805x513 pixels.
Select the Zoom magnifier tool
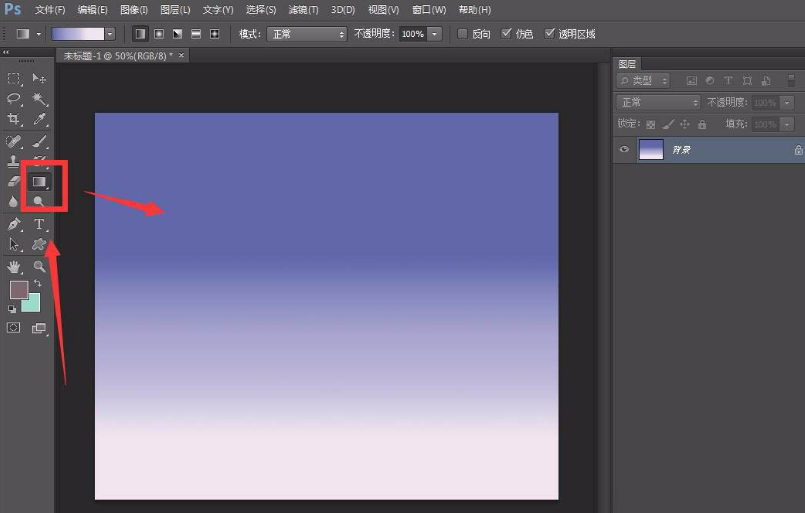pos(40,267)
